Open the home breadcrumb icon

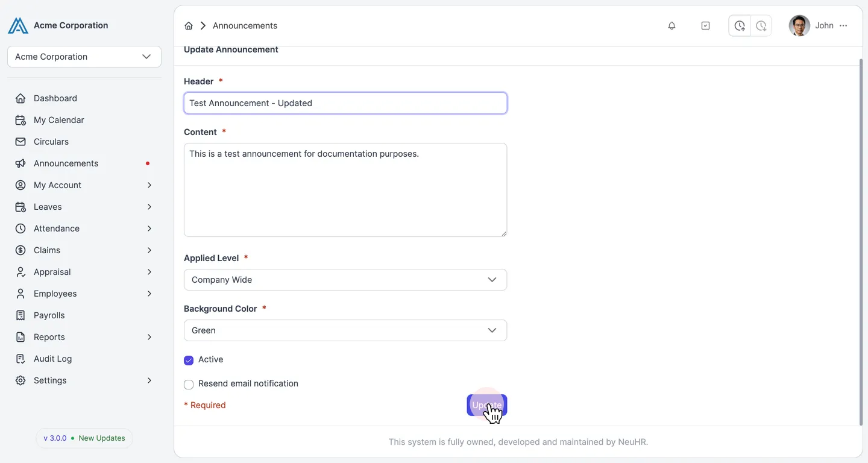pos(189,25)
